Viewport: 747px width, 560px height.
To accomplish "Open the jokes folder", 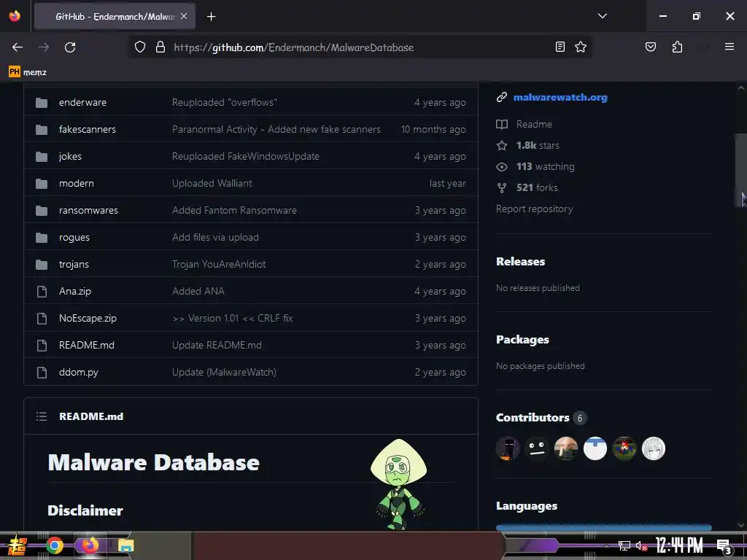I will 70,156.
